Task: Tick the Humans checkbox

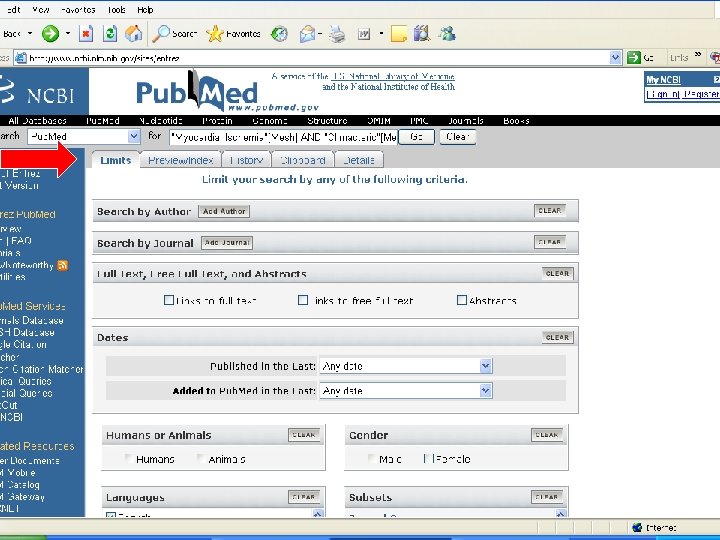Action: tap(129, 458)
